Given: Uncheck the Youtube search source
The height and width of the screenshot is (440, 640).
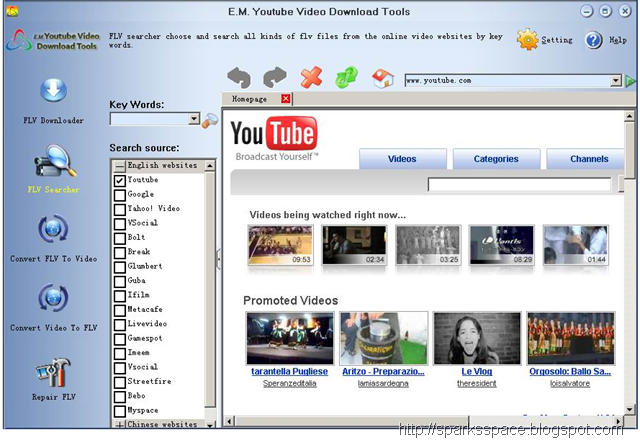Looking at the screenshot, I should pos(120,180).
